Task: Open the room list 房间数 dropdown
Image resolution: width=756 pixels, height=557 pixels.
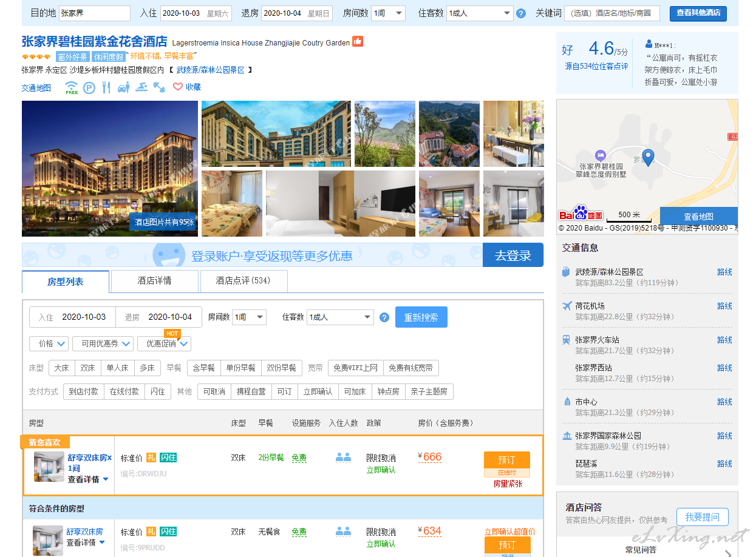Action: 249,317
